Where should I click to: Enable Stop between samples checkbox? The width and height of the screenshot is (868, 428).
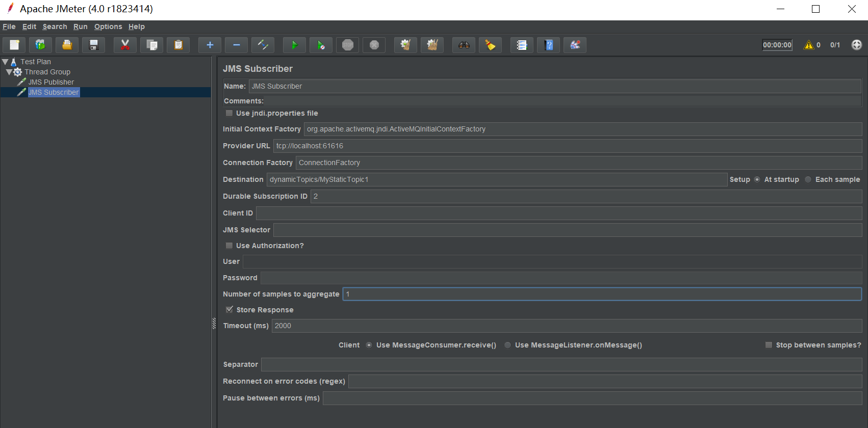(x=769, y=345)
